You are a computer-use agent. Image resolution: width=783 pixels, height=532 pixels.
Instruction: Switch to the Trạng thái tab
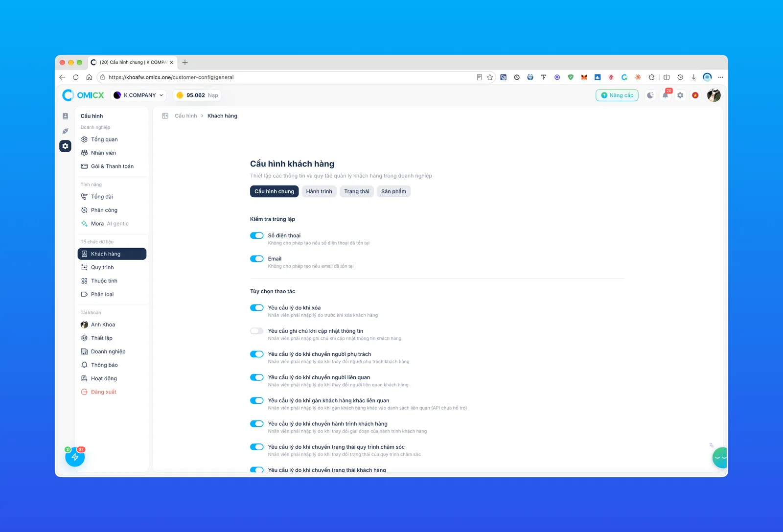(x=357, y=191)
